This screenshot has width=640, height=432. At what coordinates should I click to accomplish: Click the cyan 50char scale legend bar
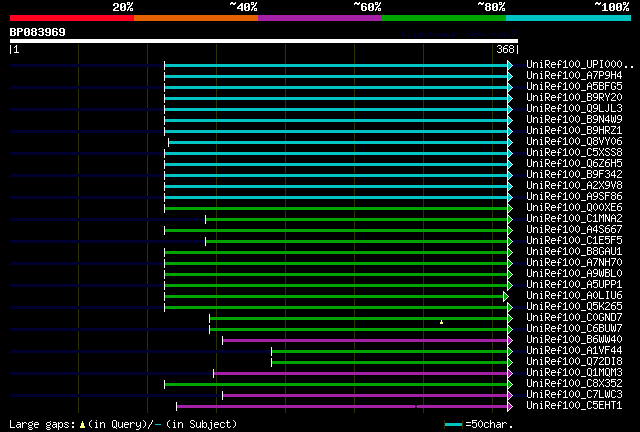click(453, 425)
